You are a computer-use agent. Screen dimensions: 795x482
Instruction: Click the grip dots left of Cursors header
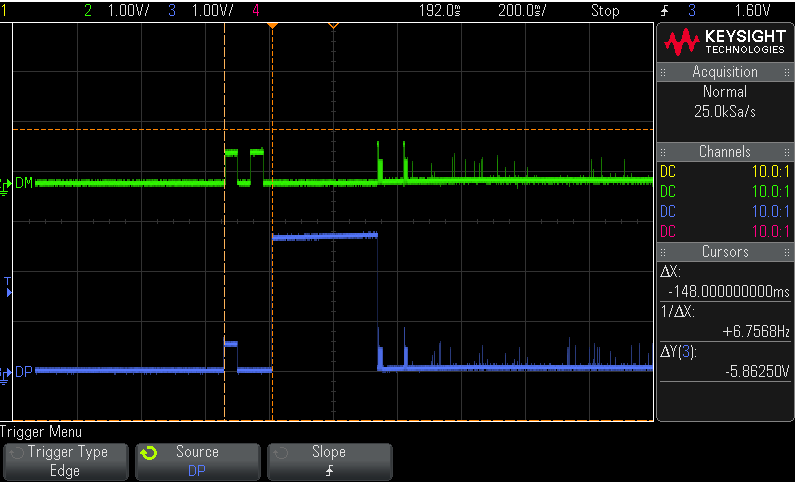pos(663,252)
